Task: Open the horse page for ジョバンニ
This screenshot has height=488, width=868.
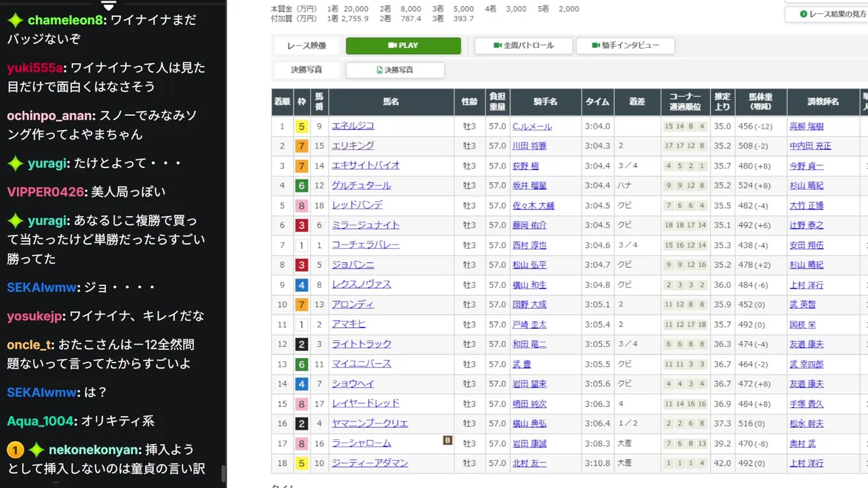Action: tap(353, 264)
